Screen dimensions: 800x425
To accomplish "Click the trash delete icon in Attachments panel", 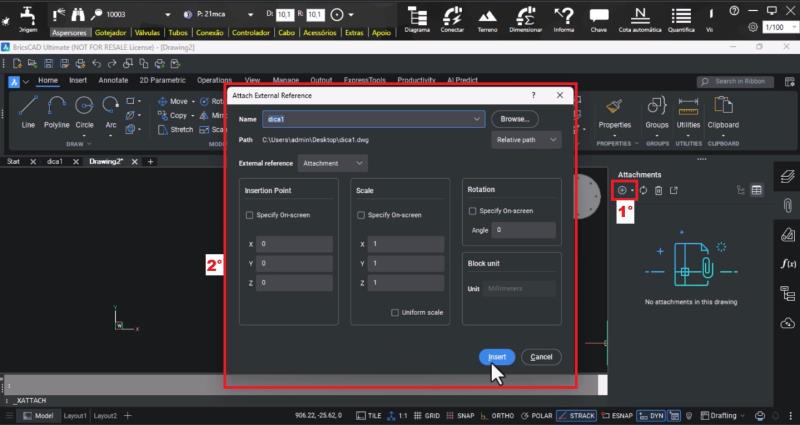I will pos(658,190).
